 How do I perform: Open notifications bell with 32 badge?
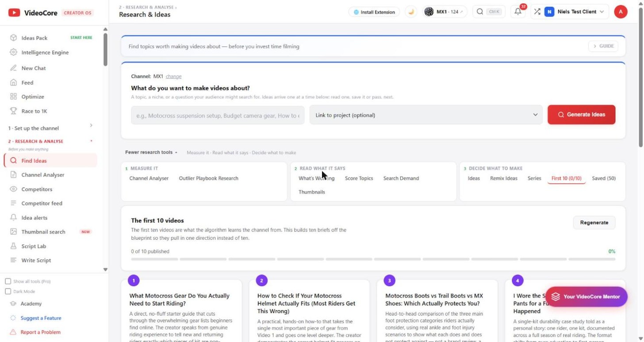point(518,12)
